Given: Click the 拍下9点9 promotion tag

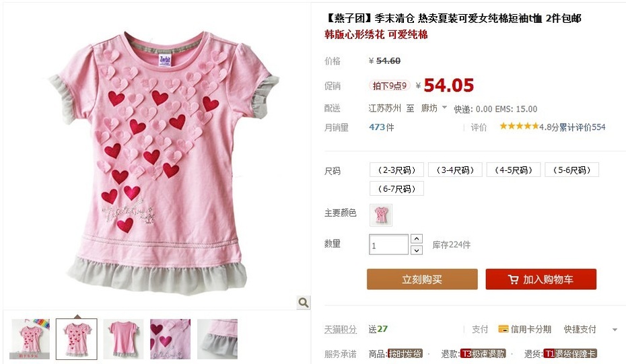Looking at the screenshot, I should tap(389, 85).
